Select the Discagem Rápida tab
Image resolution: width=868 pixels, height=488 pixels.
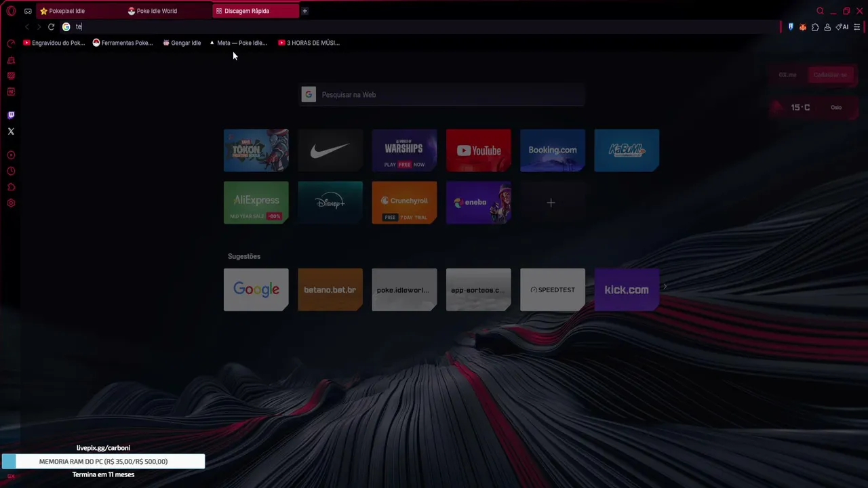point(256,11)
